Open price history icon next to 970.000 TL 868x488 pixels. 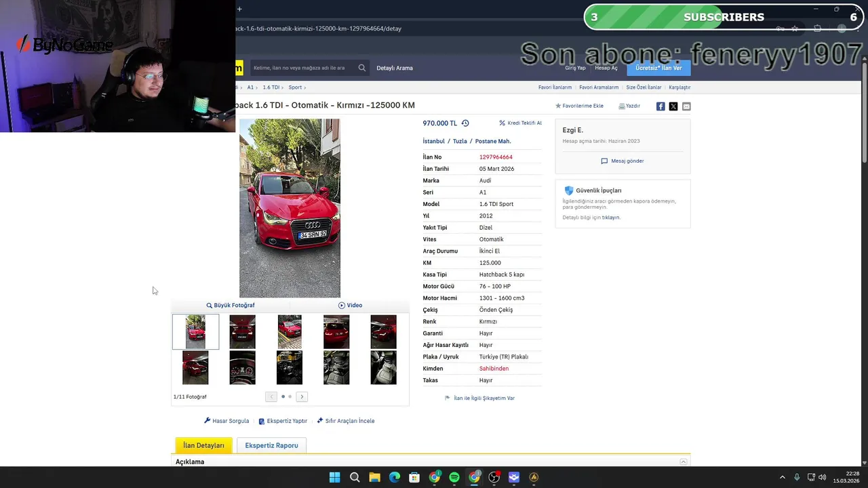pyautogui.click(x=465, y=123)
